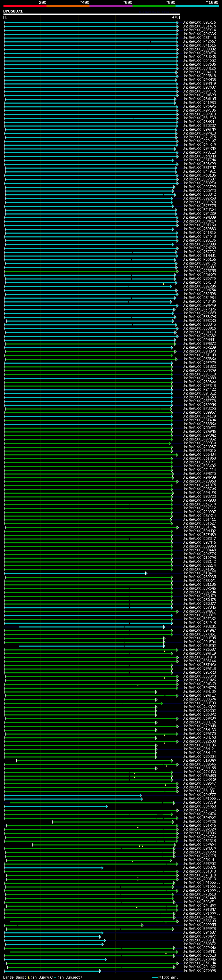Open hit UniRef100_Q9LKJ6

tap(199, 23)
